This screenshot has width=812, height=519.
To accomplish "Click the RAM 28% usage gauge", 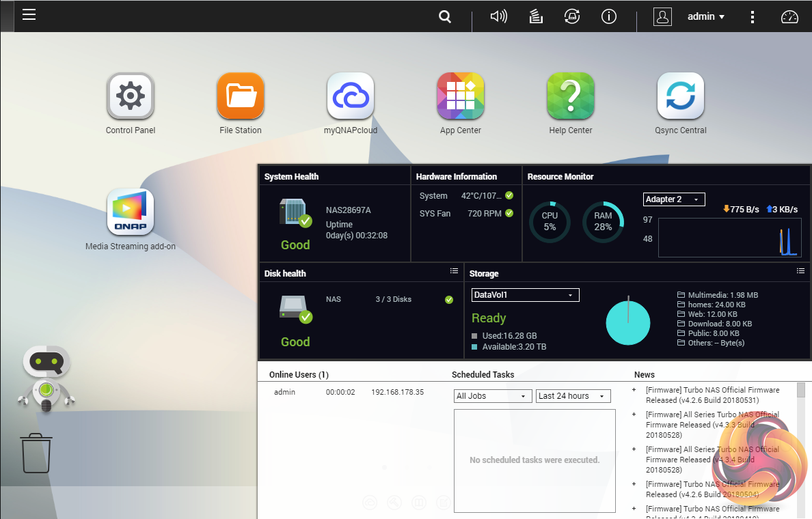I will pyautogui.click(x=603, y=222).
